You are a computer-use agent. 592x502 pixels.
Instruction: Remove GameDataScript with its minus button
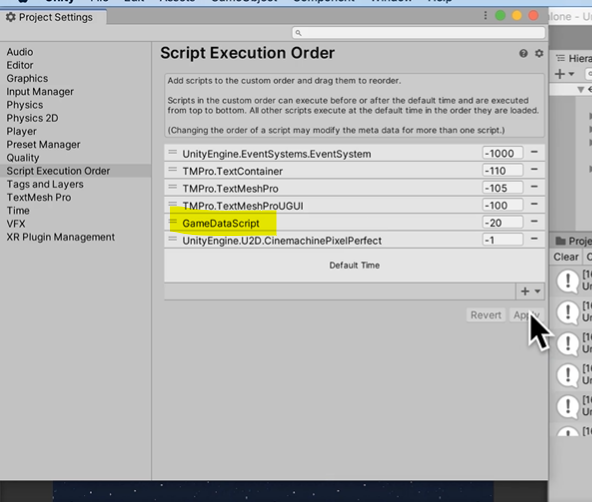click(x=534, y=222)
